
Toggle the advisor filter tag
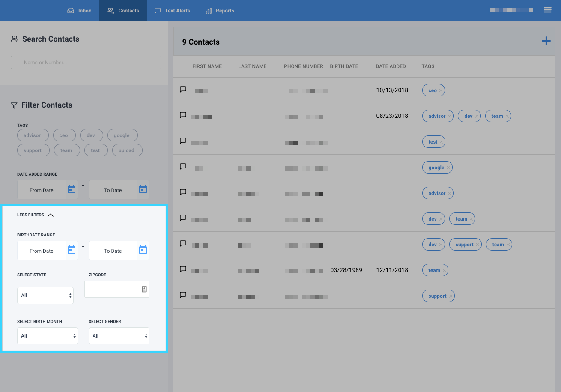[x=32, y=135]
